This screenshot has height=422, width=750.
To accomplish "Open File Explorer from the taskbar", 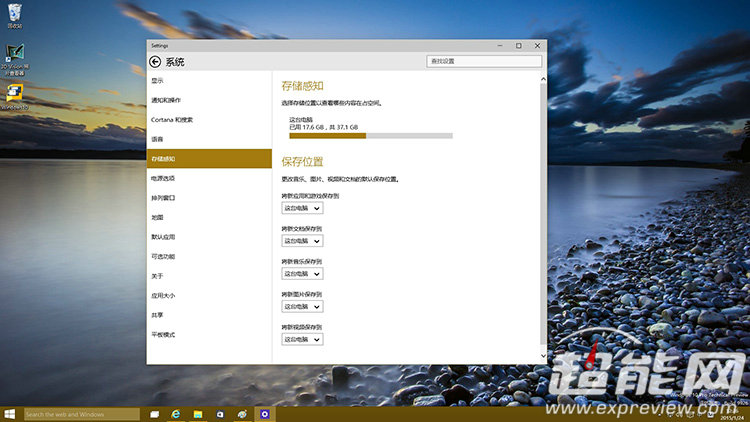I will 198,413.
